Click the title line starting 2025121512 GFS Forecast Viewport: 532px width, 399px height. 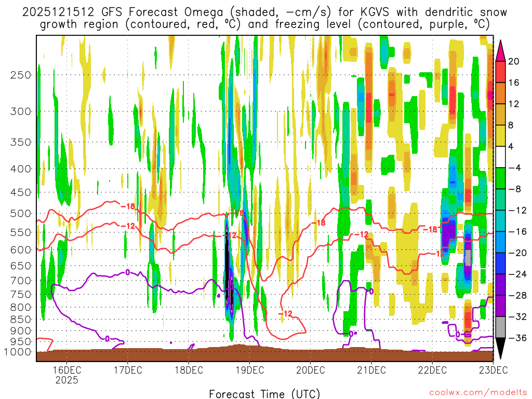point(264,12)
